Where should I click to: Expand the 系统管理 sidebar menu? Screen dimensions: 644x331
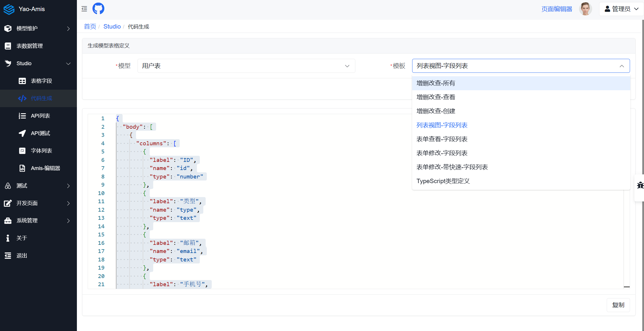coord(38,221)
